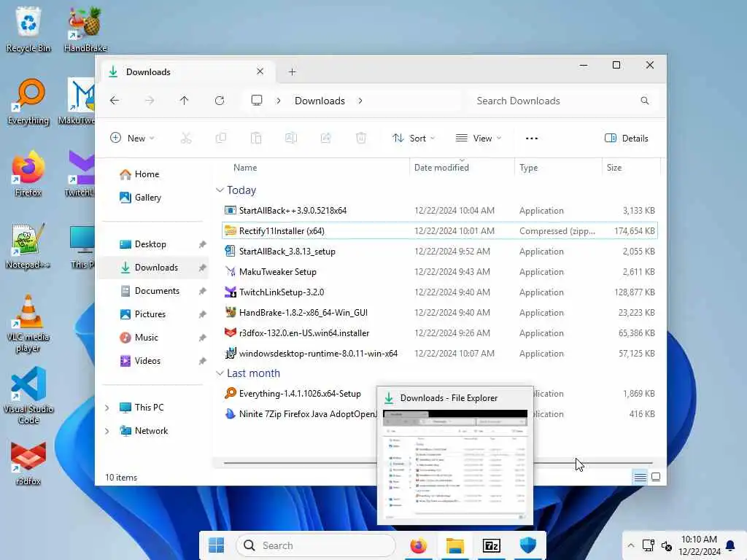This screenshot has height=560, width=747.
Task: Open Firefox from the taskbar
Action: tap(419, 545)
